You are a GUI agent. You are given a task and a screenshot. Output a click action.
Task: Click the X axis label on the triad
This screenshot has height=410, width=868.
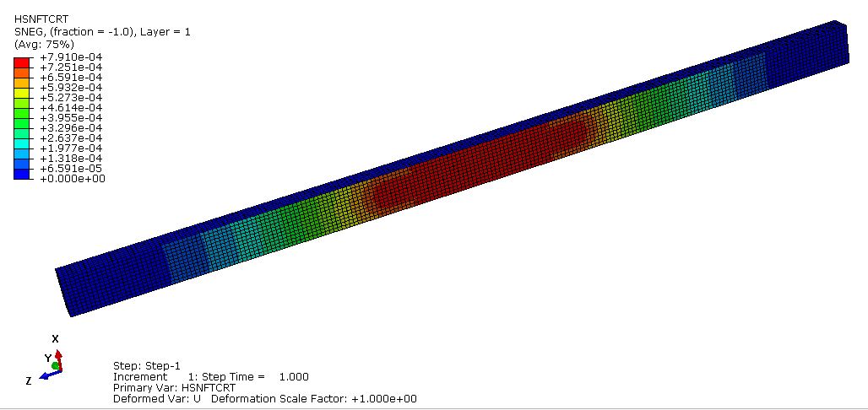pos(56,338)
